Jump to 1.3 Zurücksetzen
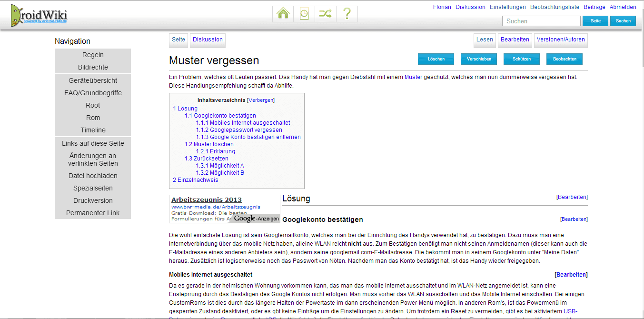This screenshot has height=319, width=644. click(x=207, y=159)
